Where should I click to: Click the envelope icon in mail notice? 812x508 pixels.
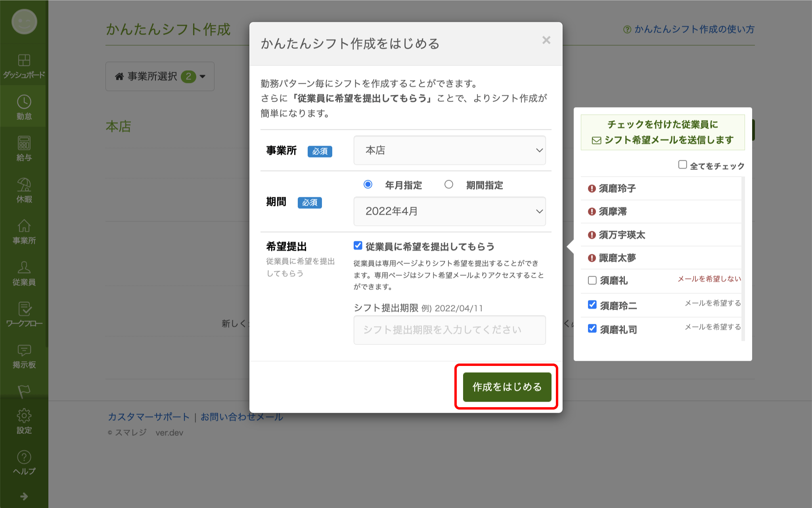pyautogui.click(x=596, y=140)
